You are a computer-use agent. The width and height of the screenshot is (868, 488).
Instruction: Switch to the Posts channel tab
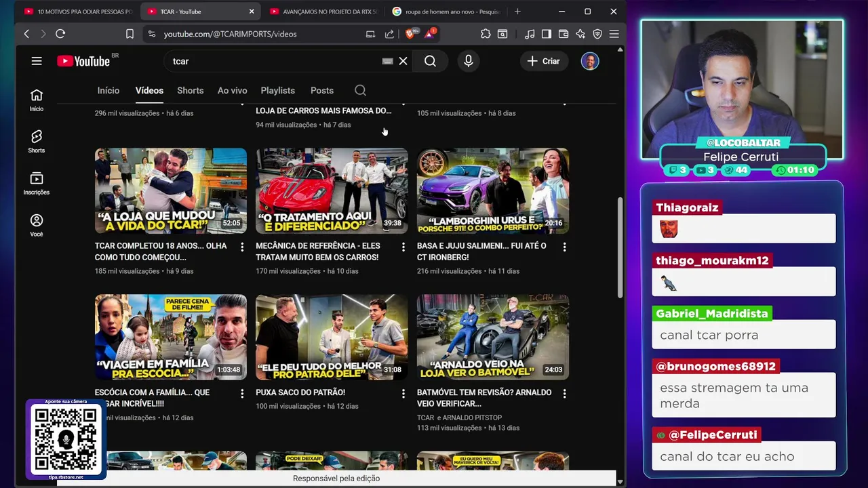[322, 90]
